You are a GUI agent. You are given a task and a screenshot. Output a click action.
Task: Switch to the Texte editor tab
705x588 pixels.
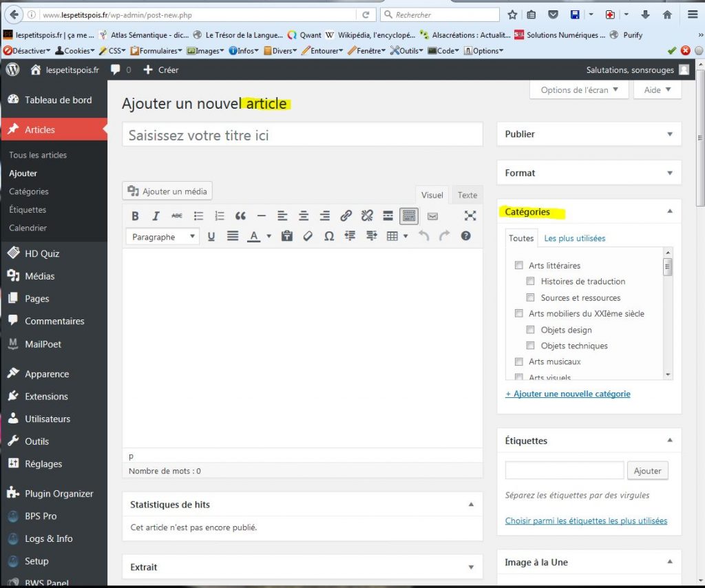[467, 195]
